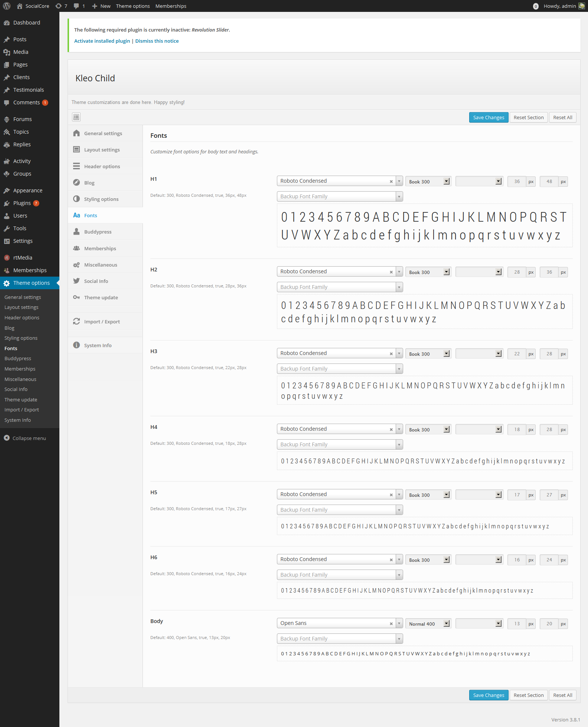Click the updates icon in admin bar
Viewport: 588px width, 727px height.
coord(59,6)
